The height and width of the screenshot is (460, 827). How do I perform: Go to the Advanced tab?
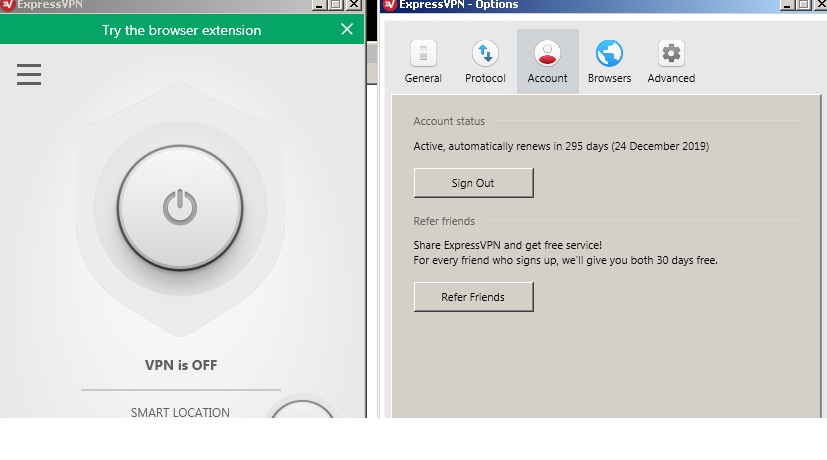[671, 62]
